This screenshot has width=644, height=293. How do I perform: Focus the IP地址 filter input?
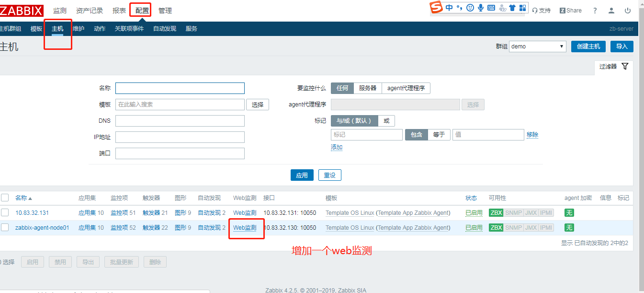pos(180,137)
